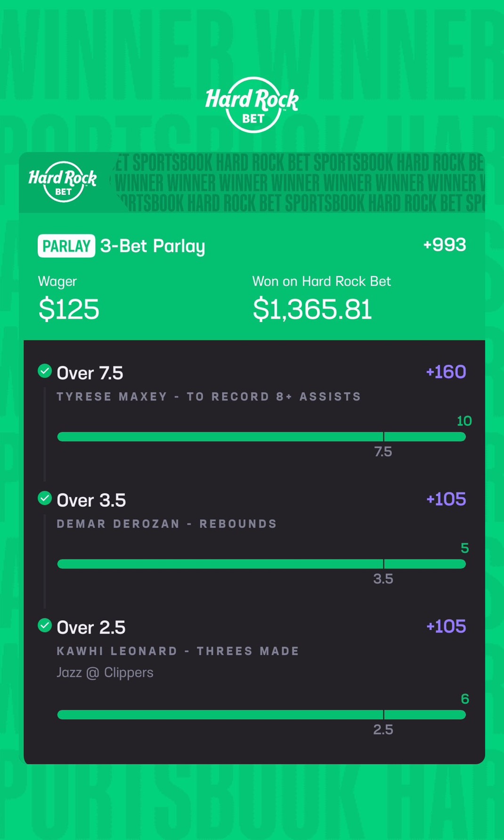The image size is (504, 840).
Task: Click the green checkmark beside Over 3.5
Action: [45, 498]
